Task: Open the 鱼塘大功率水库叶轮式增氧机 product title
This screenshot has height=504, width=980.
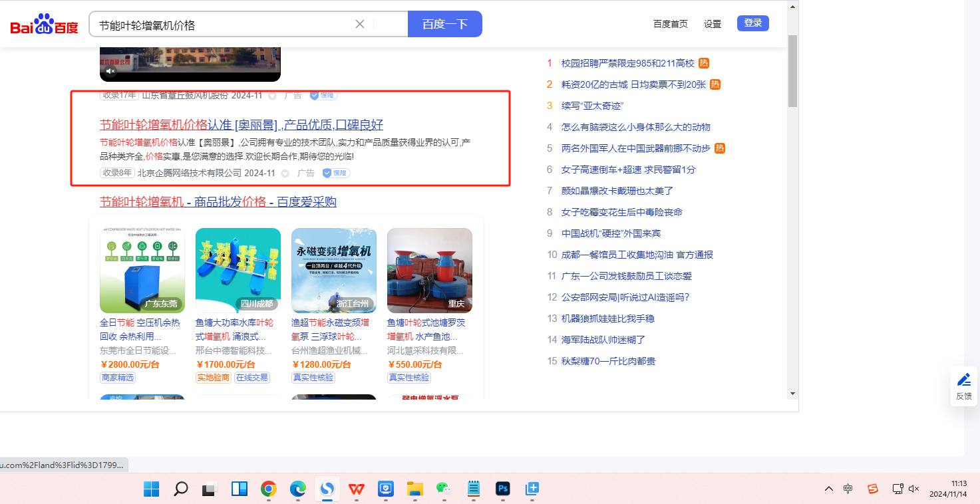Action: (x=235, y=330)
